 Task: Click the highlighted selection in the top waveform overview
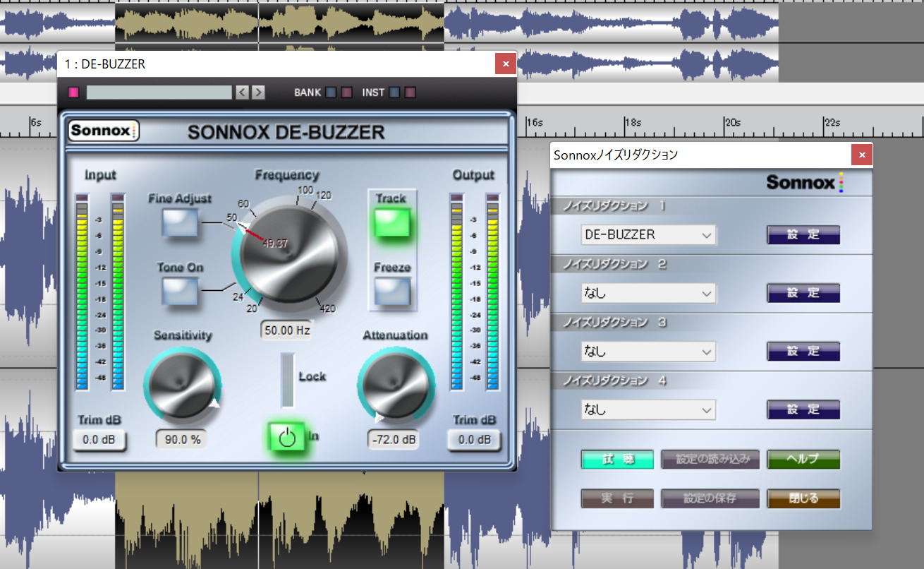pos(279,23)
